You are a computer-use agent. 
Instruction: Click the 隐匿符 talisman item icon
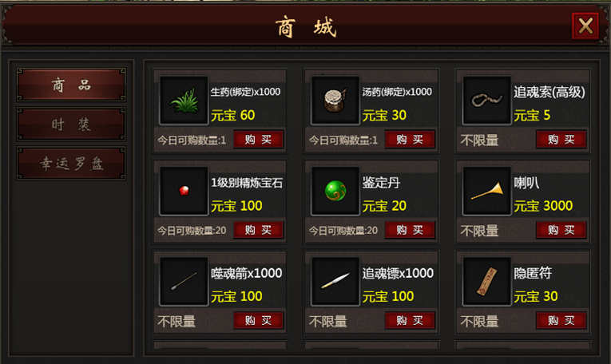486,281
